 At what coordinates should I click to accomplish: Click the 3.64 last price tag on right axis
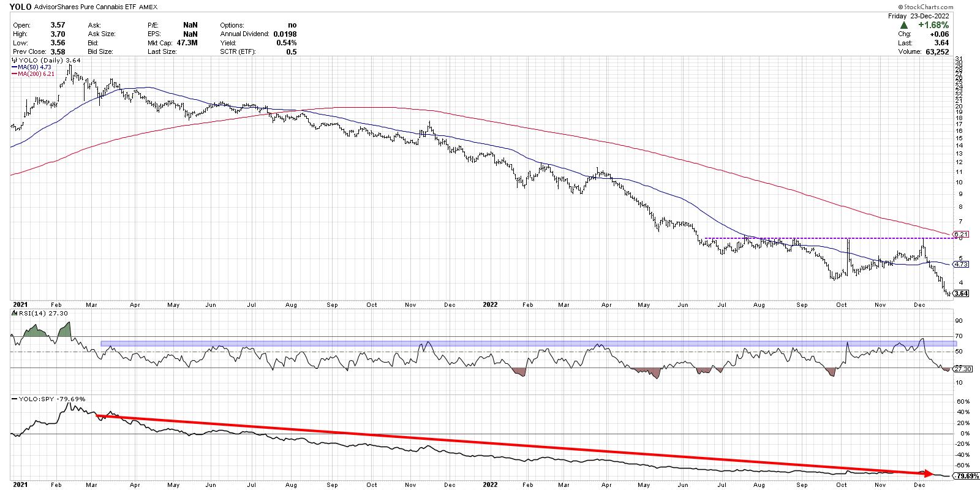pyautogui.click(x=960, y=294)
